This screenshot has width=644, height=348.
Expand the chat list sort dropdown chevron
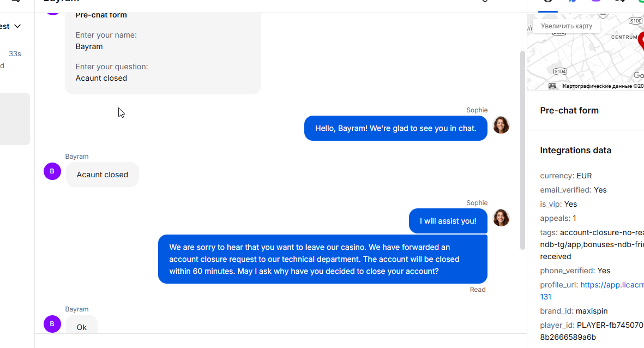point(17,26)
